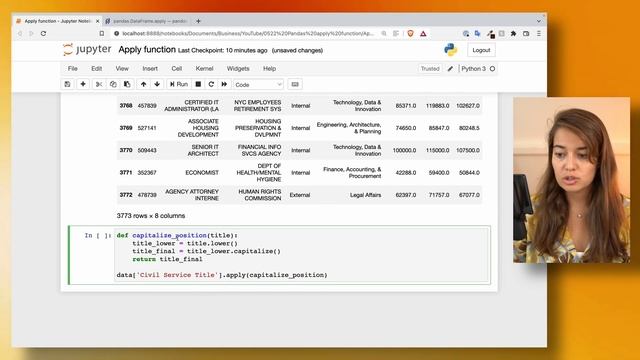Run the current cell
Viewport: 640px width, 360px height.
click(179, 84)
